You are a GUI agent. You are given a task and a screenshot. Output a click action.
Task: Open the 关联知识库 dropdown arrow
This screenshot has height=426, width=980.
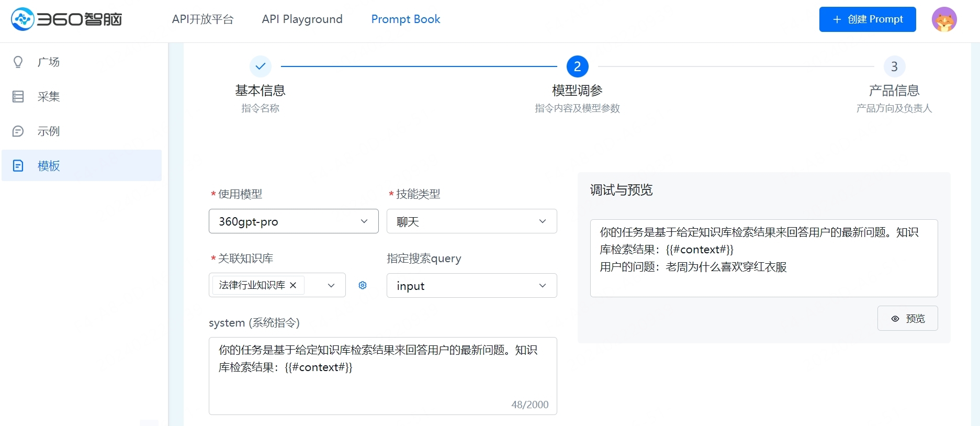tap(331, 285)
